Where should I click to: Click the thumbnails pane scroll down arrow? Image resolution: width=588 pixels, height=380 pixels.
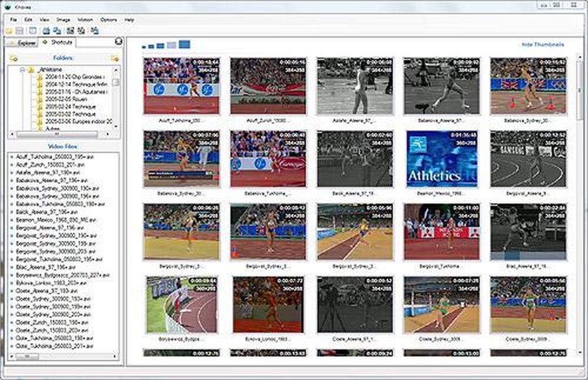coord(580,352)
